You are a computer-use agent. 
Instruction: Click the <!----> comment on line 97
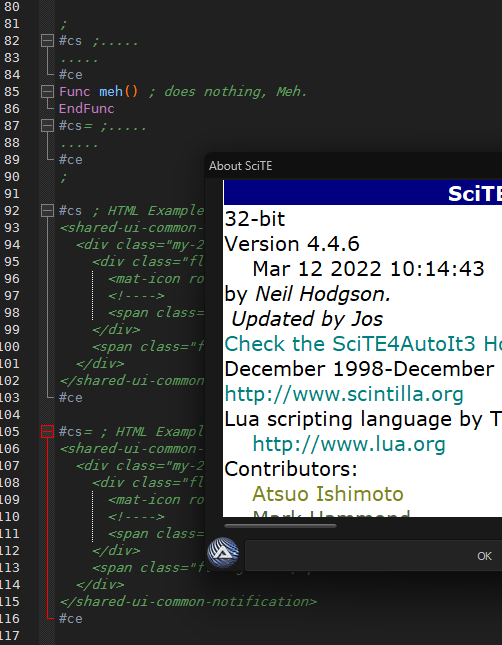click(136, 296)
